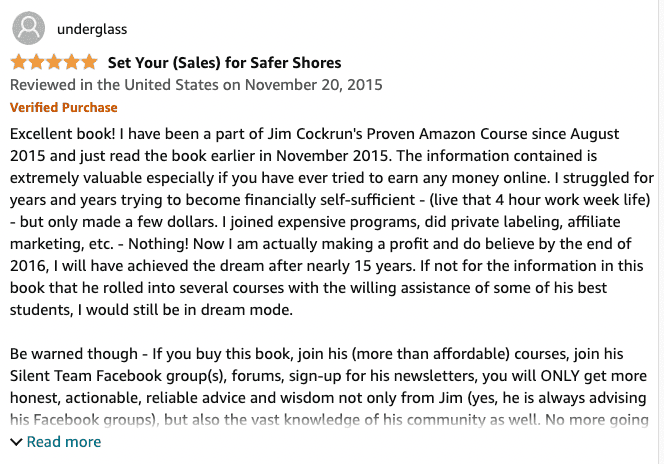664x464 pixels.
Task: Click the underglass profile avatar icon
Action: click(x=28, y=28)
